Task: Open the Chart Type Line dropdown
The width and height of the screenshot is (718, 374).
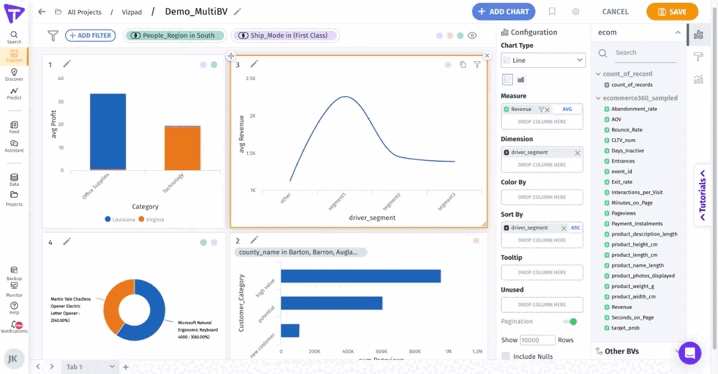Action: coord(543,60)
